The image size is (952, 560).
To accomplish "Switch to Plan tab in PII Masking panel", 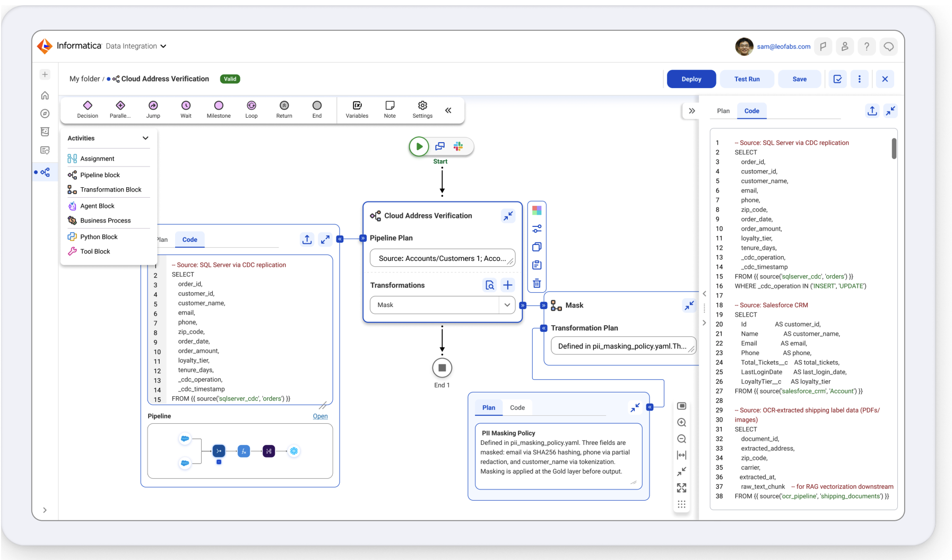I will (489, 407).
